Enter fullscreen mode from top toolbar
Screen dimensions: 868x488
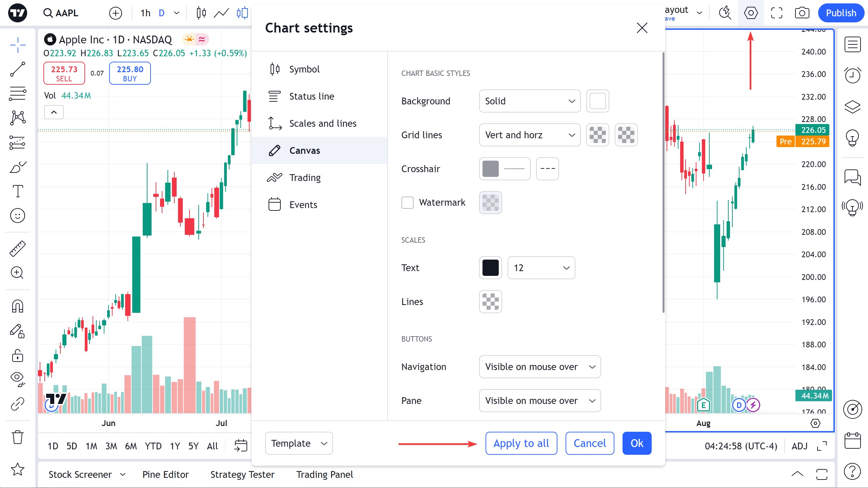point(776,13)
